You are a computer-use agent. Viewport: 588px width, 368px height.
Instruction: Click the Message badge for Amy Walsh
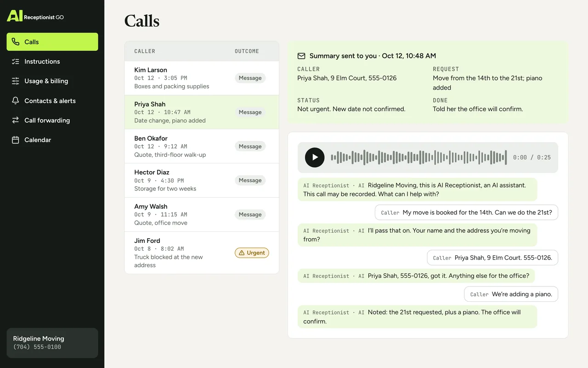250,214
